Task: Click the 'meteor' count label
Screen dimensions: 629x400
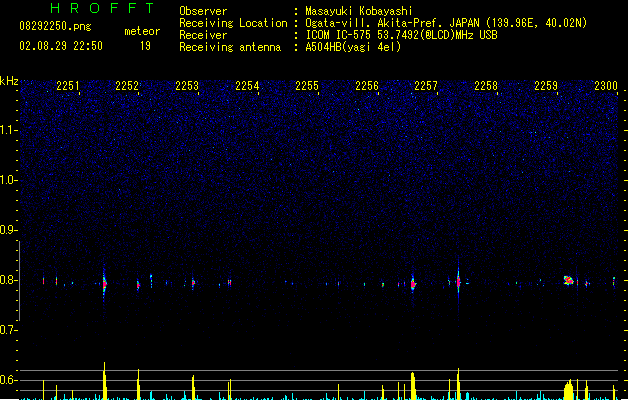Action: click(x=142, y=31)
